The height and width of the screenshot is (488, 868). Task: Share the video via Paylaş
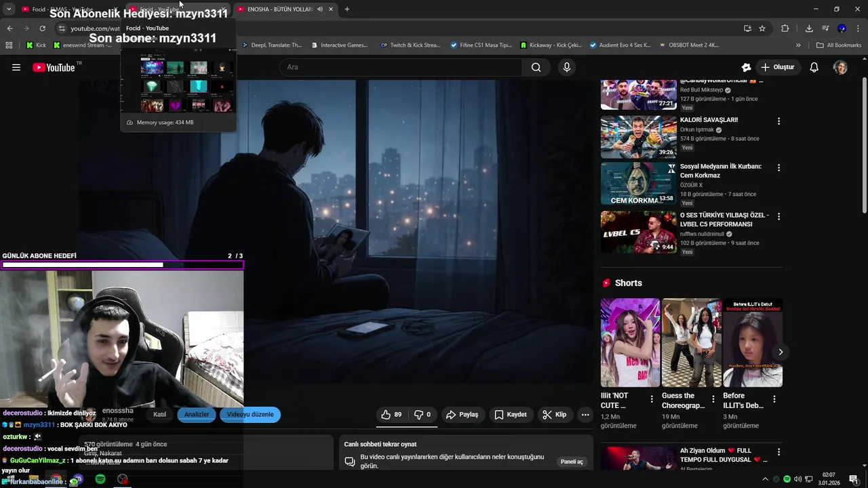[x=462, y=415]
